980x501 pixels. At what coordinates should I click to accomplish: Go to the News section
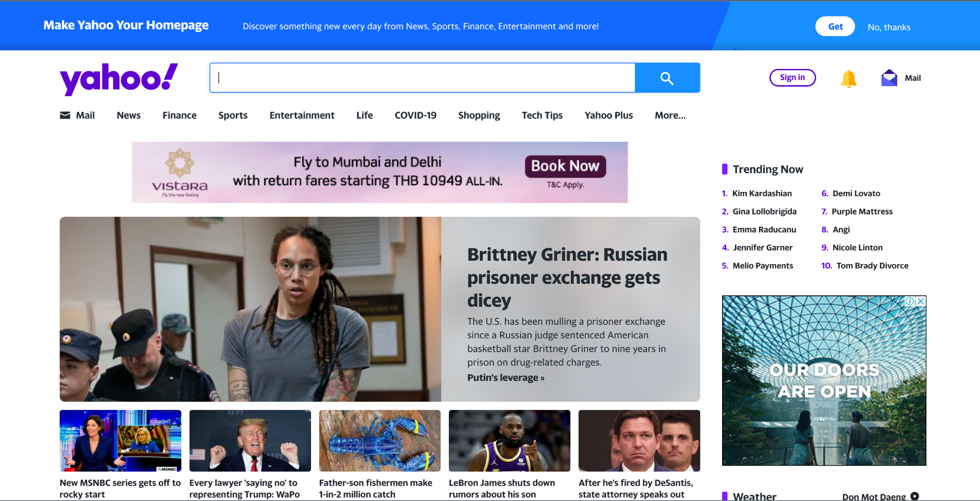[129, 115]
